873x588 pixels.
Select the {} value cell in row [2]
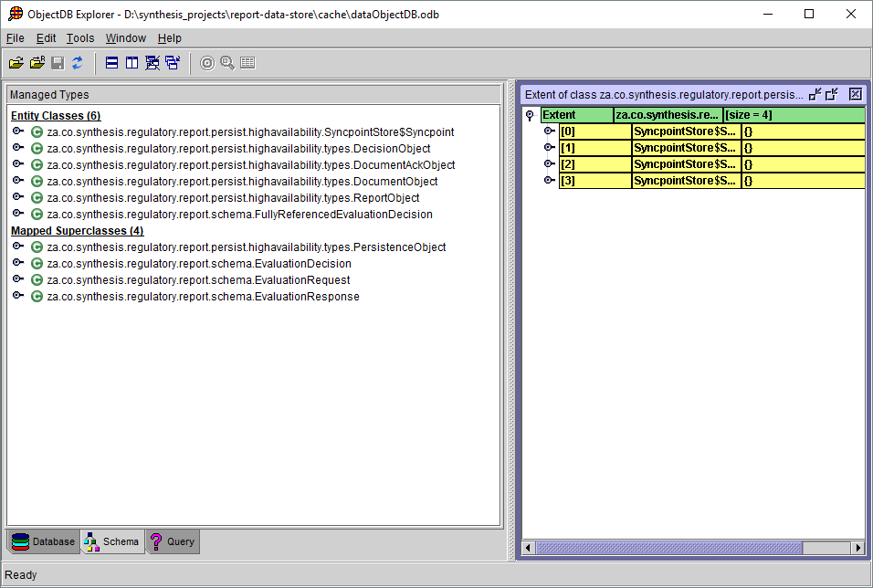coord(804,164)
